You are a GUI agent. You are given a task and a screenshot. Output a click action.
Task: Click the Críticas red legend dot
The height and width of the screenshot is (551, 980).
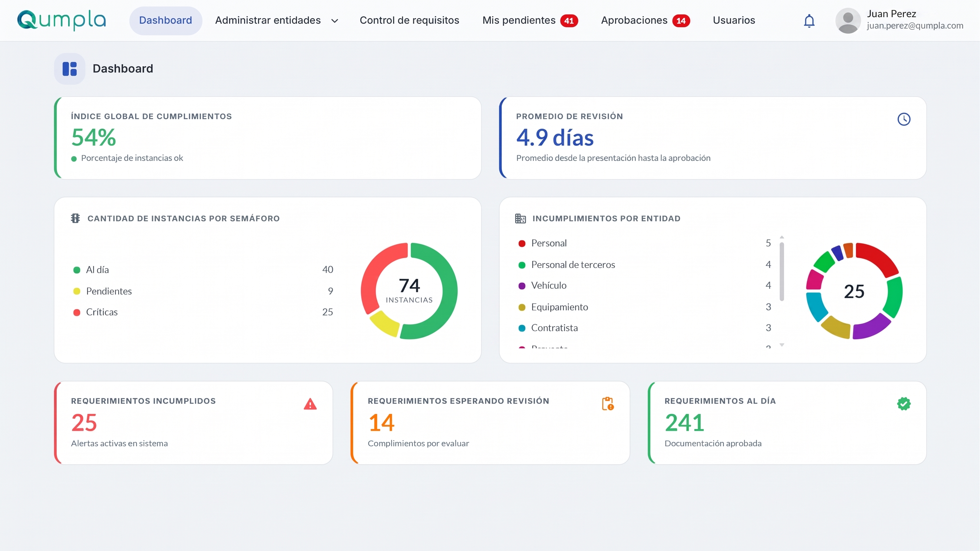(76, 312)
